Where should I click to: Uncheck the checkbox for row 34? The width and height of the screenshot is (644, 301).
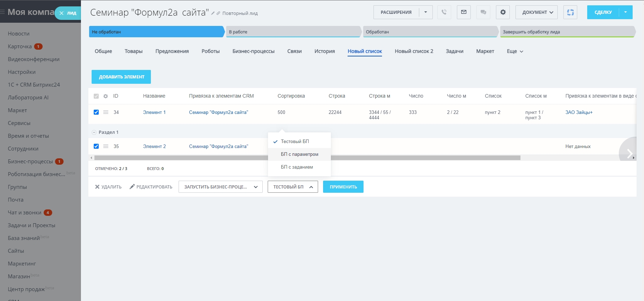[x=96, y=112]
